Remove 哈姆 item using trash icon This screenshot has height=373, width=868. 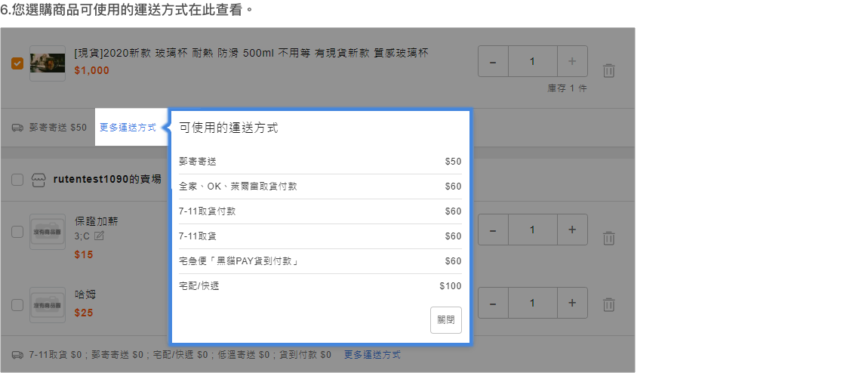click(608, 305)
